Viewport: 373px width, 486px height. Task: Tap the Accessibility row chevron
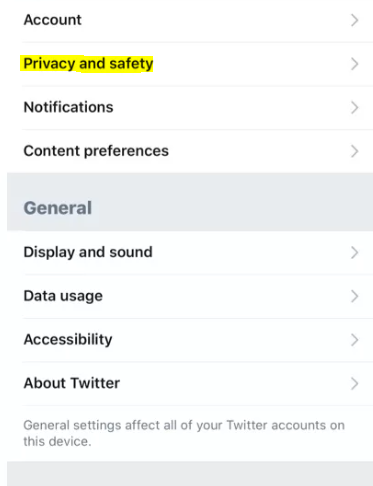coord(355,340)
